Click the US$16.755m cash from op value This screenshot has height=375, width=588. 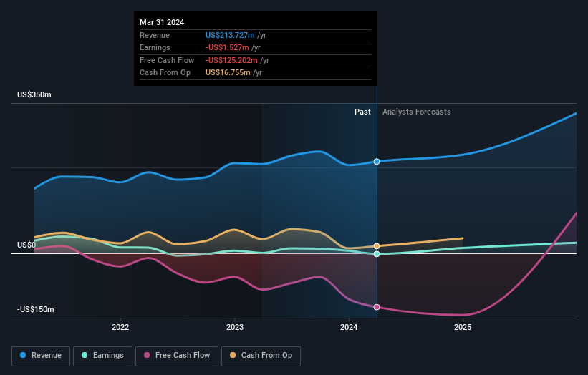pyautogui.click(x=228, y=73)
